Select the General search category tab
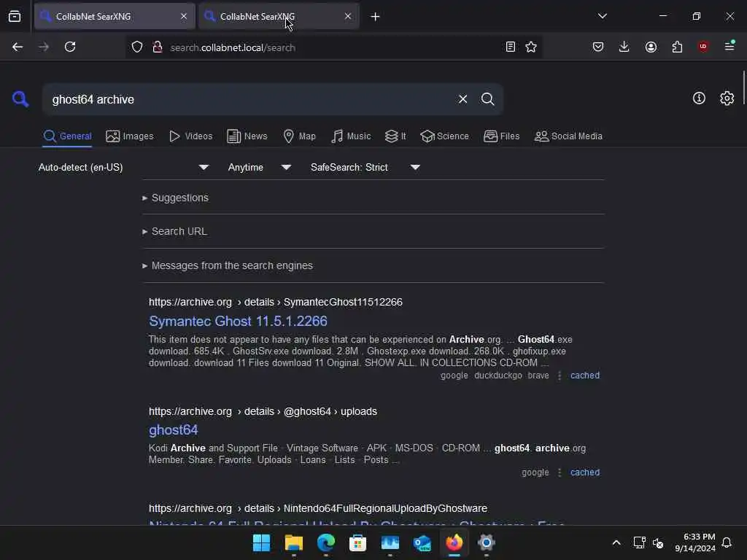 point(67,136)
